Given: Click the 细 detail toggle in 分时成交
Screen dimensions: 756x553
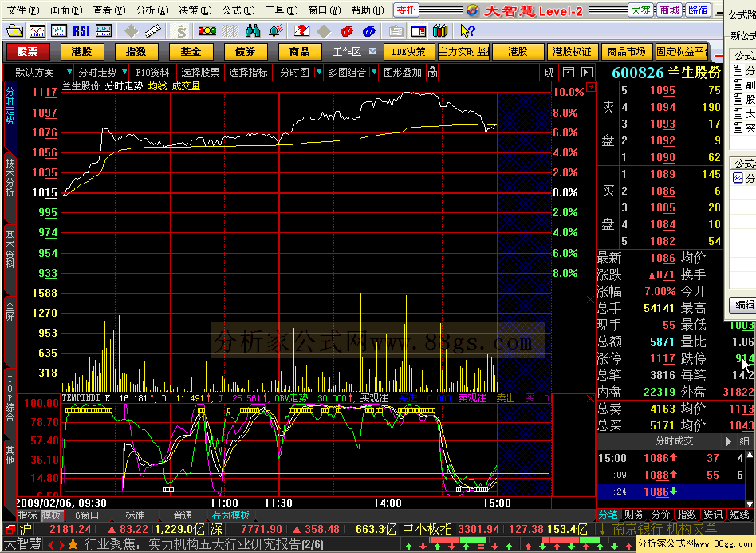Looking at the screenshot, I should click(x=744, y=441).
